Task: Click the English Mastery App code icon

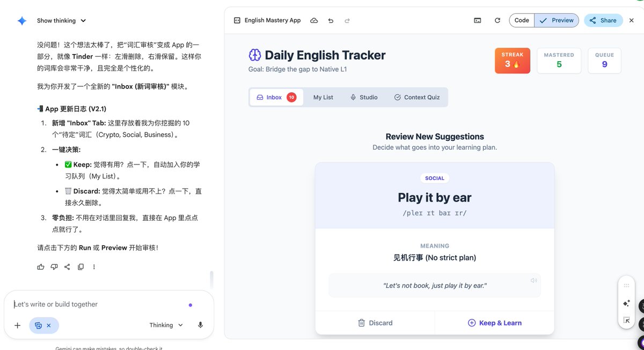Action: click(x=237, y=20)
